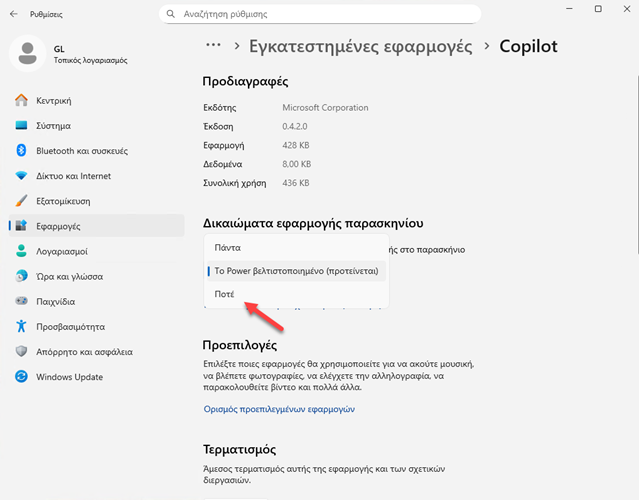Select Σύστημα system icon in sidebar
The width and height of the screenshot is (639, 500).
coord(21,126)
